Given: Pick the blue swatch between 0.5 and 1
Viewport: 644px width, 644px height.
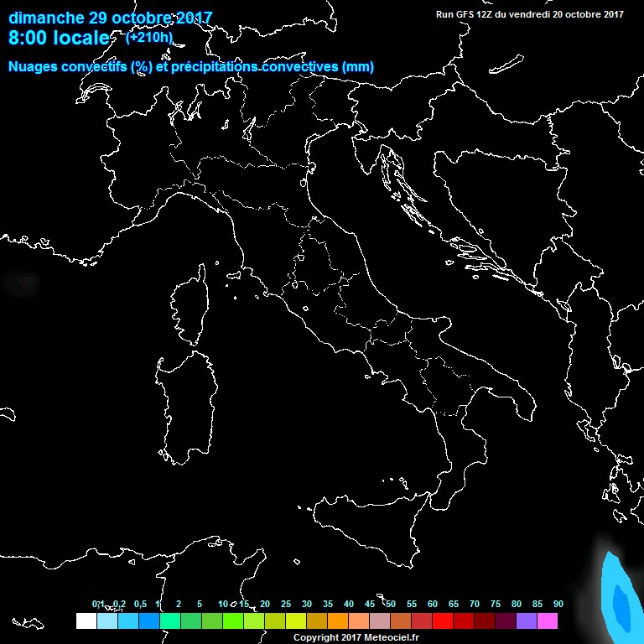Looking at the screenshot, I should coord(149,621).
